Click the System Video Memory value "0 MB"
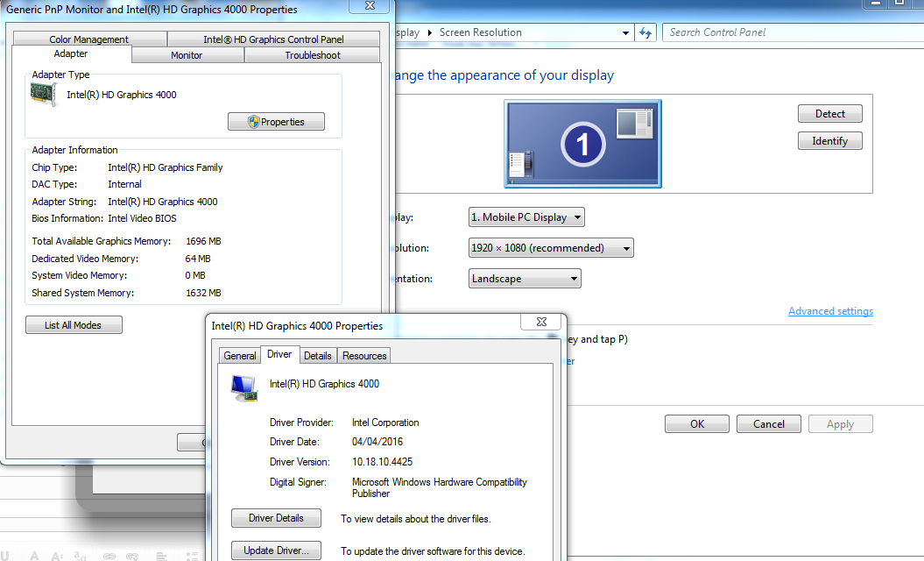Screen dimensions: 924x561 (x=195, y=275)
